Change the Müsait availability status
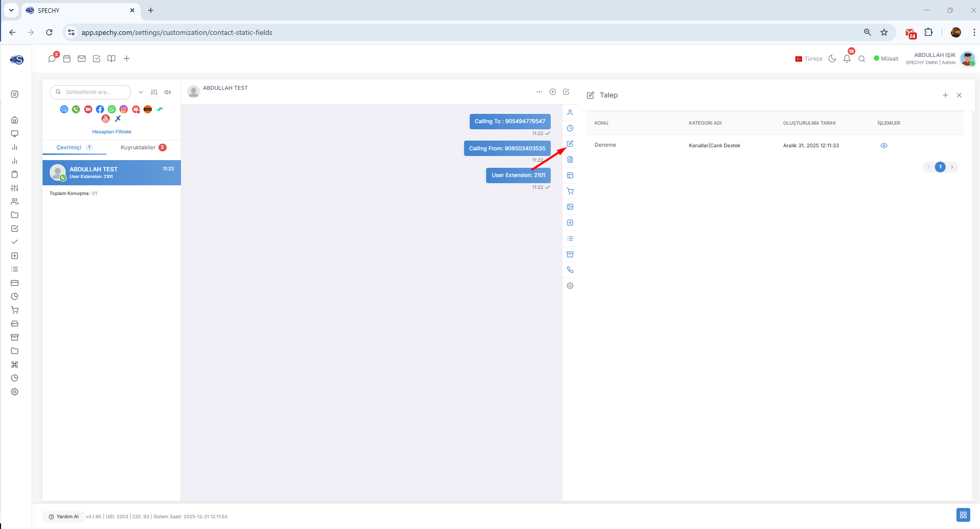This screenshot has height=529, width=980. pos(886,58)
